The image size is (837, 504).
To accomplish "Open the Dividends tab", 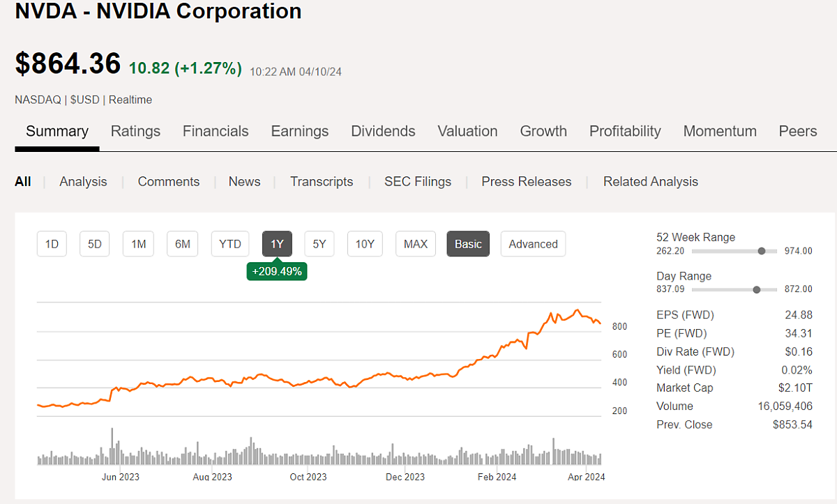I will coord(383,131).
